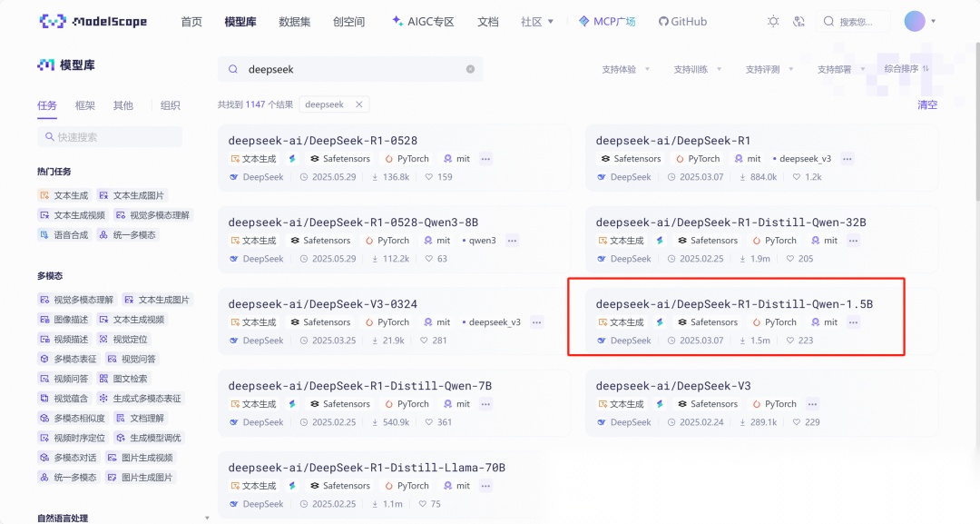This screenshot has width=980, height=524.
Task: Select the 生成模型调优 task filter
Action: tap(149, 438)
